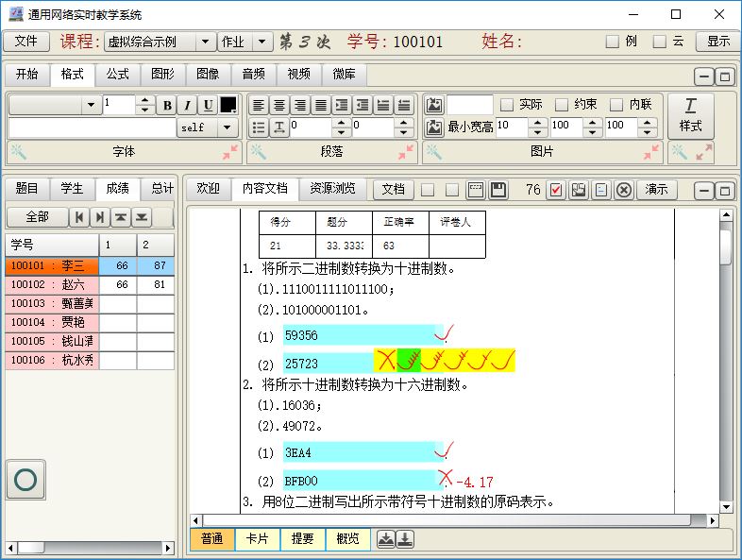Toggle first checkbox right of 文档 button
The height and width of the screenshot is (560, 742).
pos(428,190)
